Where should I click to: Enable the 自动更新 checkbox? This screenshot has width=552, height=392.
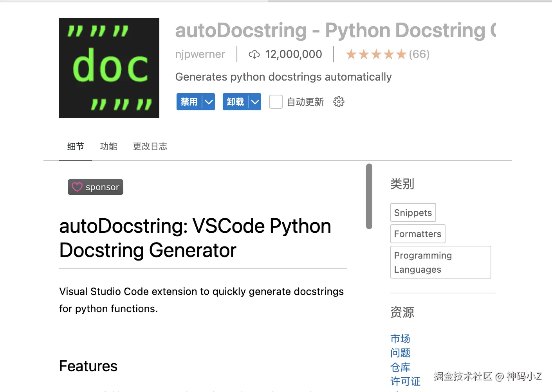click(x=276, y=102)
